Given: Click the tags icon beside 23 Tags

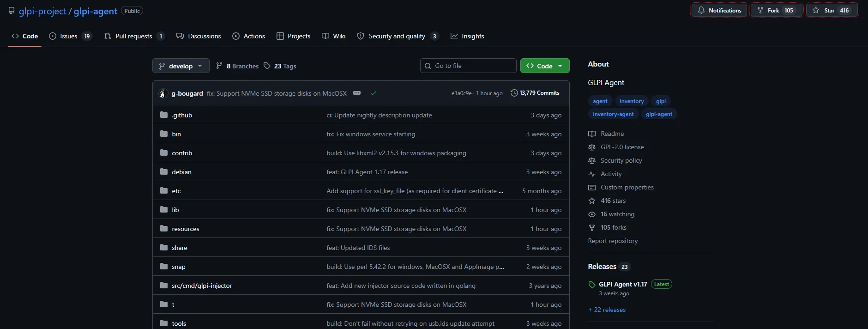Looking at the screenshot, I should coord(267,66).
